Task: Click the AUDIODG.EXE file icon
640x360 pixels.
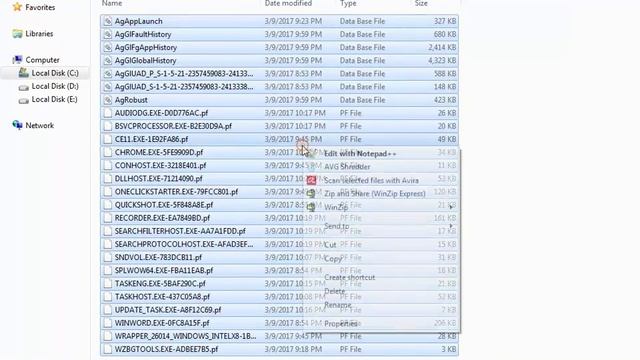Action: tap(108, 113)
